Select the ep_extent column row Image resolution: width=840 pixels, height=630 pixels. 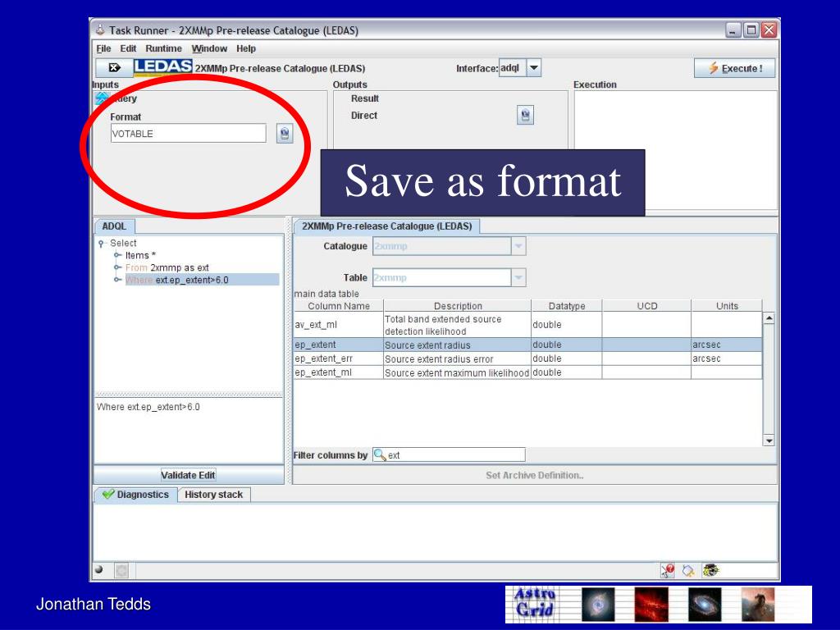point(527,345)
